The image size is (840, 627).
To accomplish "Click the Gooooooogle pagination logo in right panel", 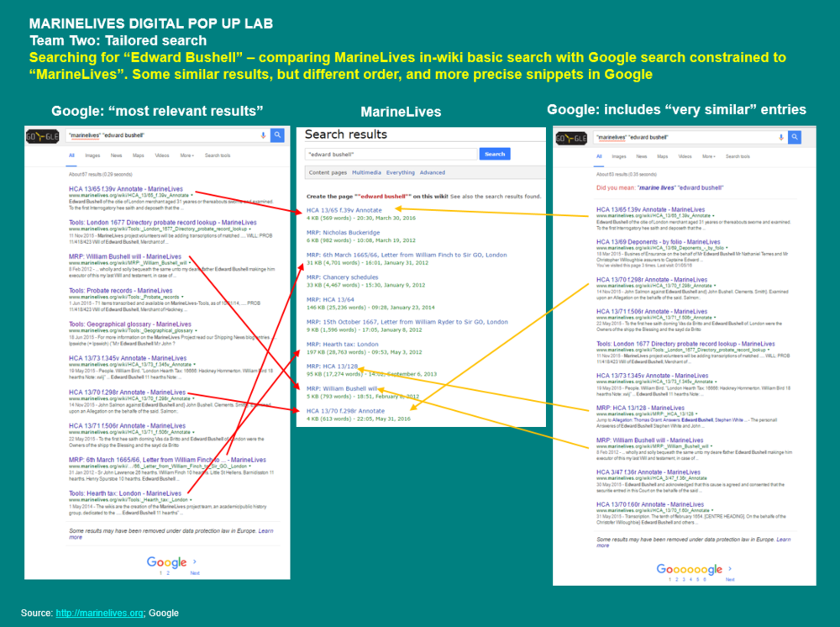I will click(690, 569).
